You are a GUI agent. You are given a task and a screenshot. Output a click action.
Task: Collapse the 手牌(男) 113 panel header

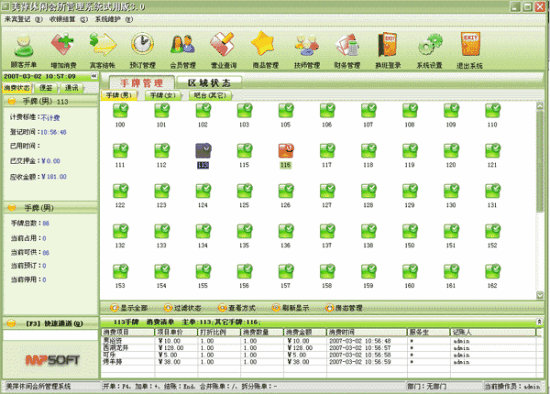tap(50, 101)
